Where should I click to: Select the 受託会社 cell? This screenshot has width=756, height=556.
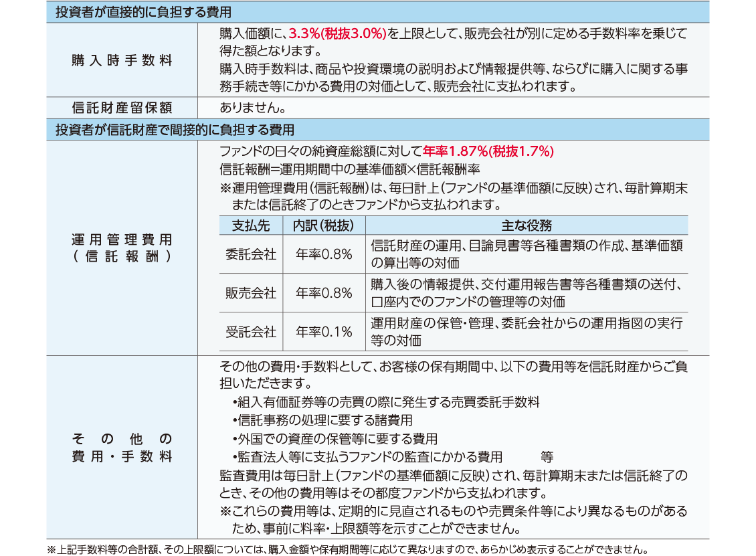250,332
